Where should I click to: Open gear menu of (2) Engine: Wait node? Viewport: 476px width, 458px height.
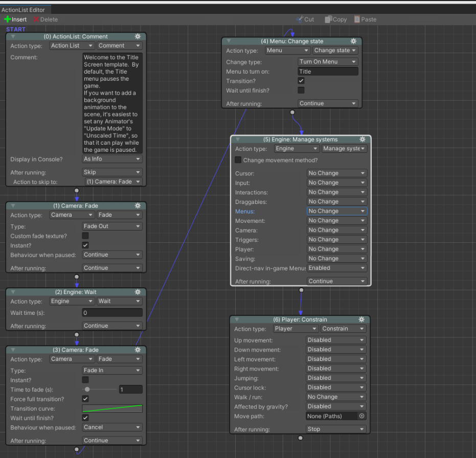click(138, 292)
